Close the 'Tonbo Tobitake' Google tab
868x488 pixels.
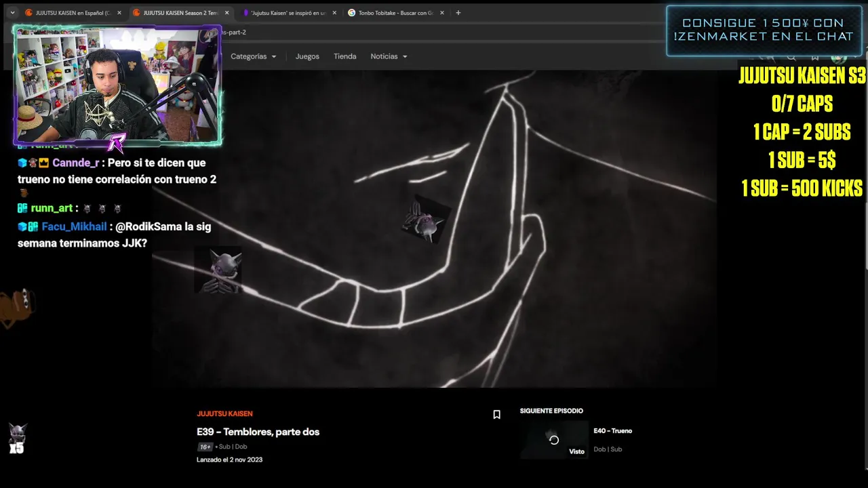(441, 13)
